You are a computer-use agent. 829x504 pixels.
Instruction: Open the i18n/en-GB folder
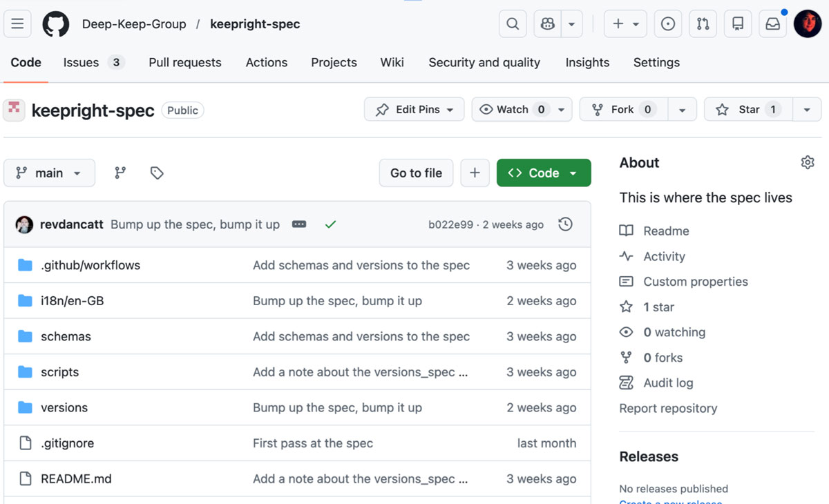[x=73, y=301]
